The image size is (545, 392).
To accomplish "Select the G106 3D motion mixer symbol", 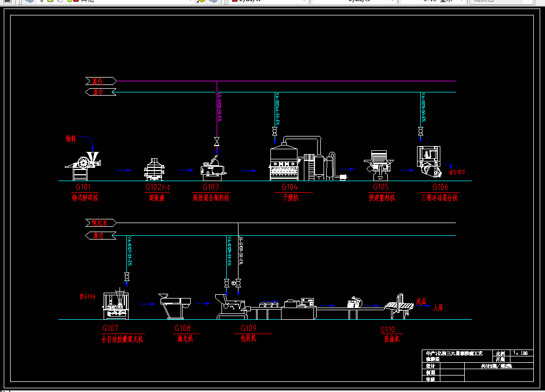I will tap(429, 161).
